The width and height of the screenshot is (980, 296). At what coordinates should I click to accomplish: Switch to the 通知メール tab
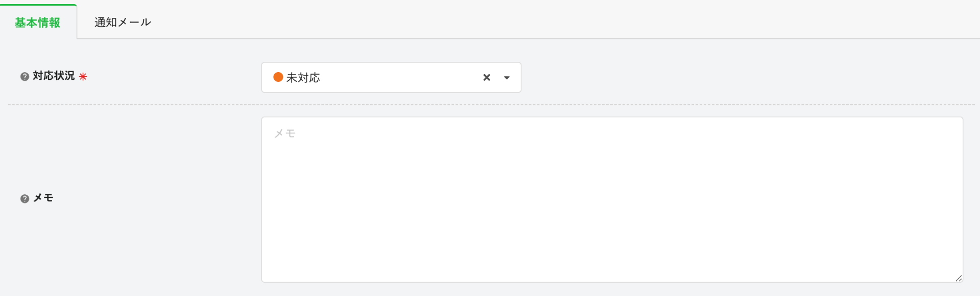point(123,22)
